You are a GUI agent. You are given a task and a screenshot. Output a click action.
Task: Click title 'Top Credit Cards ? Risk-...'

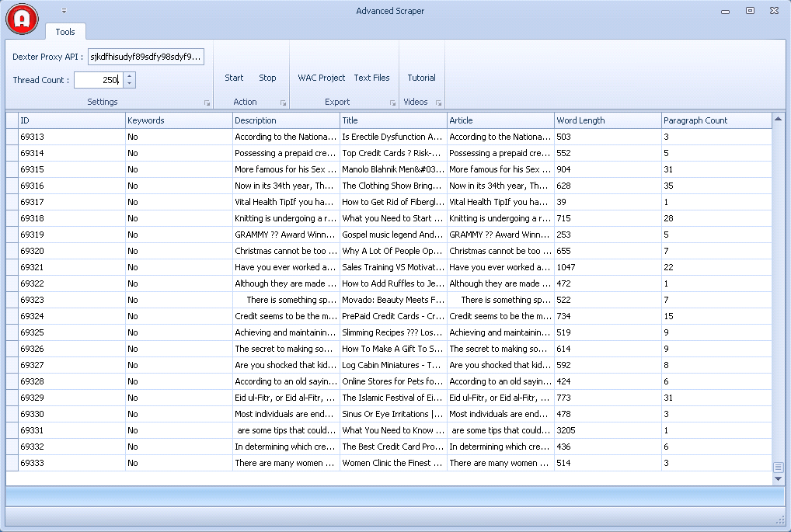click(x=393, y=153)
